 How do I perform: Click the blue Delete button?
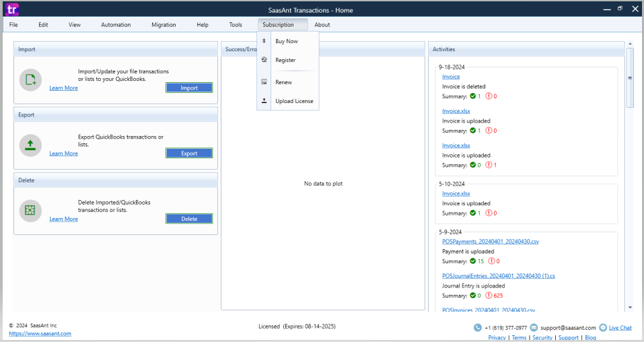coord(189,219)
